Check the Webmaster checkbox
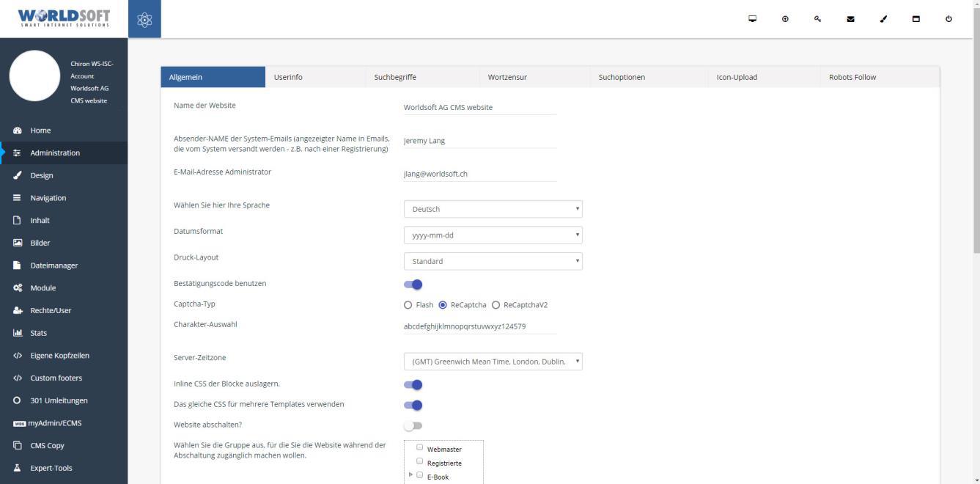Viewport: 980px width, 484px height. 419,448
